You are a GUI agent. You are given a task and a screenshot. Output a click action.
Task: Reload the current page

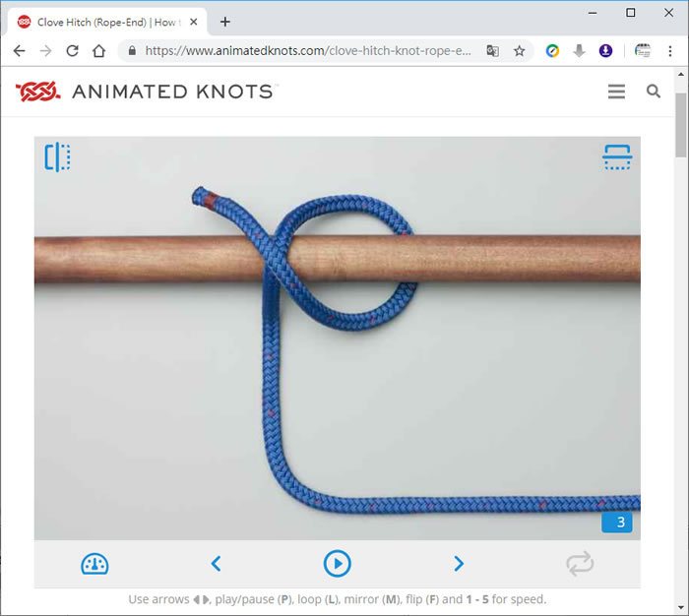(x=73, y=51)
